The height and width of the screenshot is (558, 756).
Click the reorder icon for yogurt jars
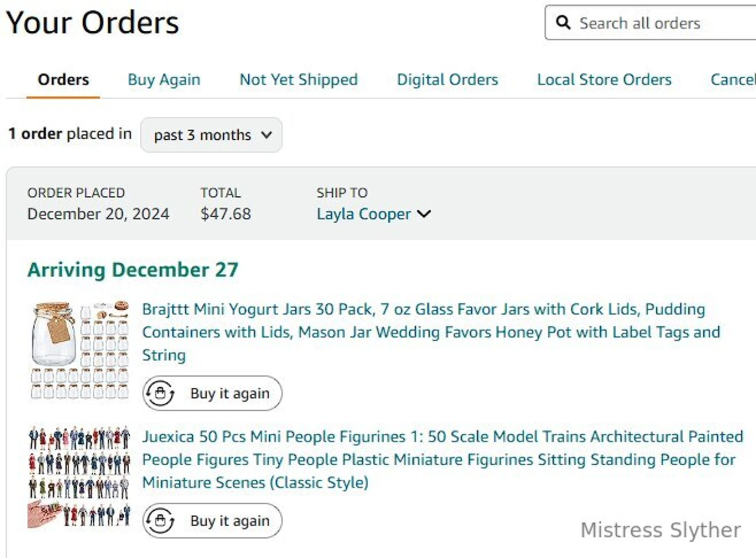(x=160, y=394)
